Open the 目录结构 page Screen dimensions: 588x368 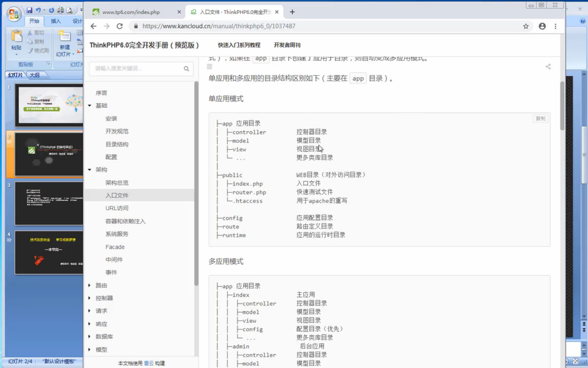[117, 144]
